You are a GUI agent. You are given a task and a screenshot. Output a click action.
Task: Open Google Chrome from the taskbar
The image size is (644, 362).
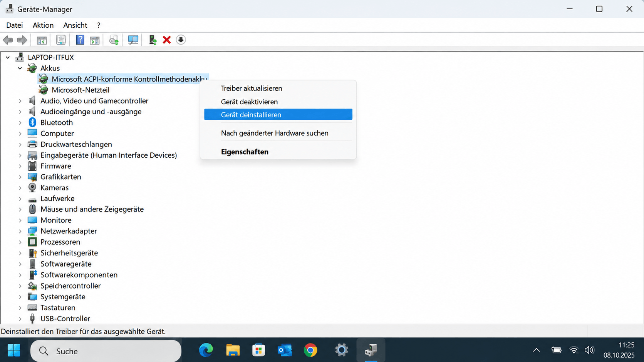tap(310, 350)
